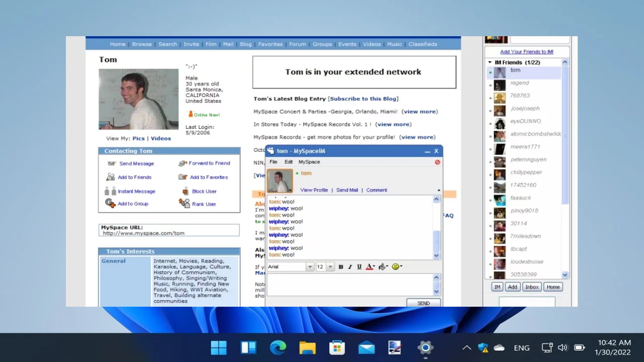Open the Arial font dropdown
The width and height of the screenshot is (644, 362).
click(x=310, y=267)
